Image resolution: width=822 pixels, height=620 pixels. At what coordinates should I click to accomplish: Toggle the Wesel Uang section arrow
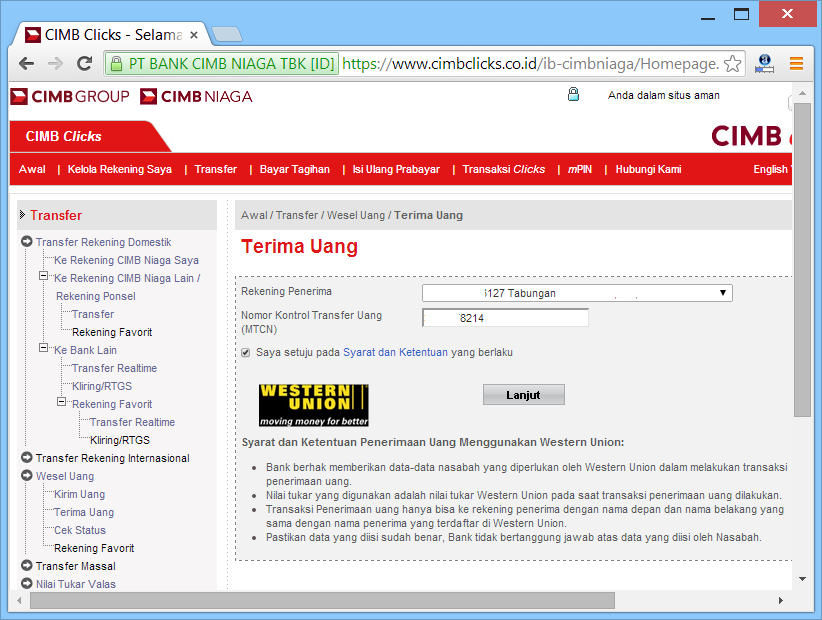point(27,475)
